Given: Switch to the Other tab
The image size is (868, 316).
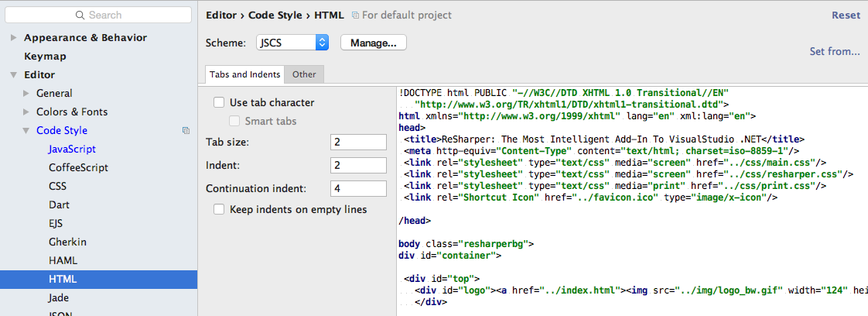Looking at the screenshot, I should [x=304, y=74].
